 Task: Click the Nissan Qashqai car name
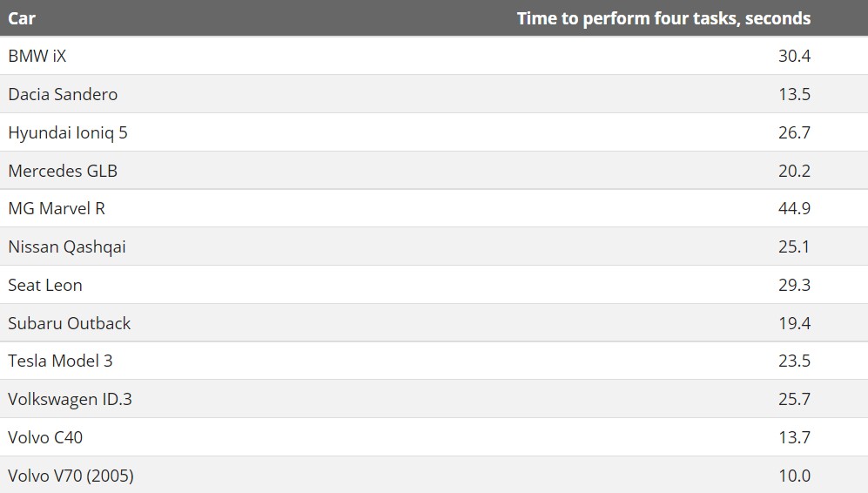pyautogui.click(x=67, y=246)
